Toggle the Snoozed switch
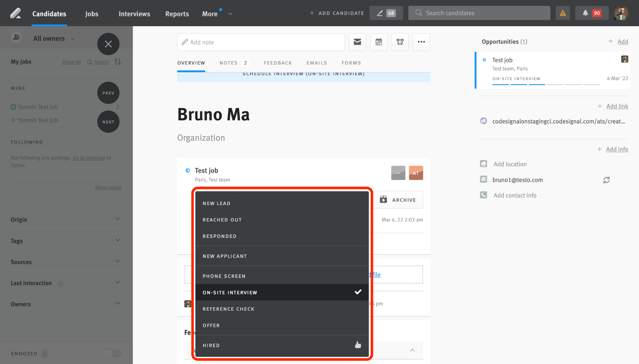 tap(112, 353)
